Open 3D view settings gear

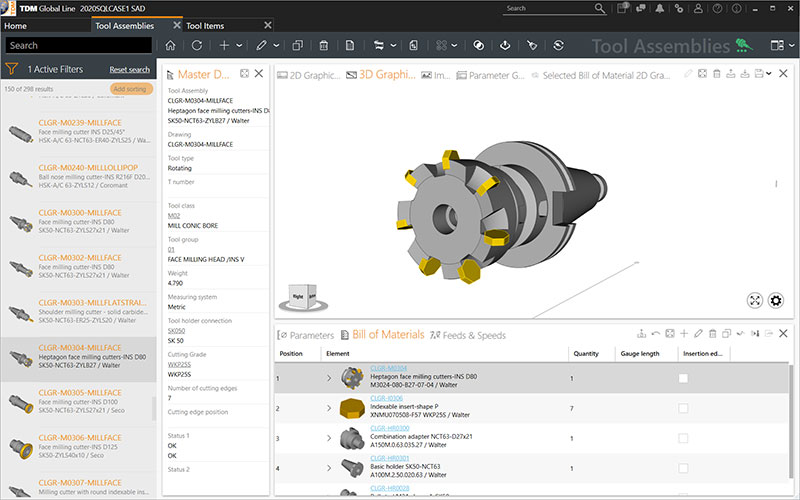(775, 300)
